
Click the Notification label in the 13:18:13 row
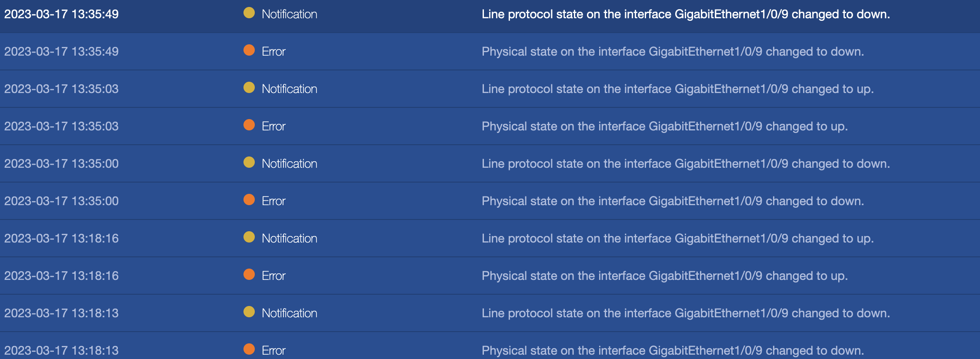click(x=289, y=313)
